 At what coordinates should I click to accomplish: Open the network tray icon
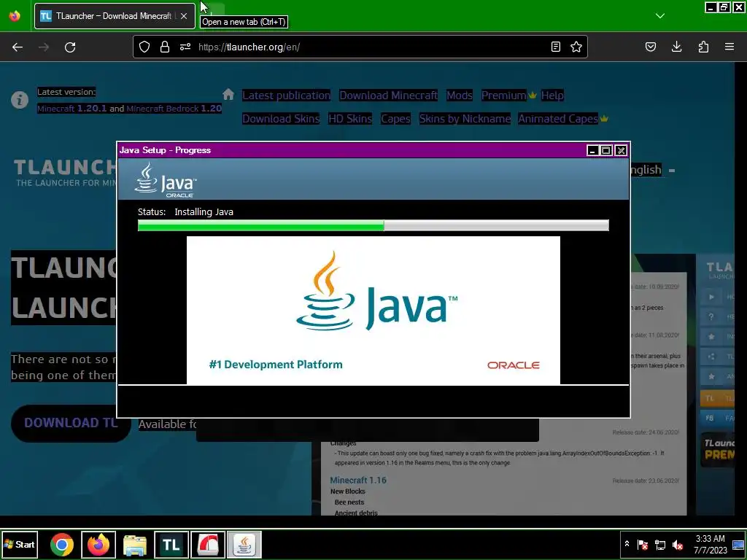(660, 545)
